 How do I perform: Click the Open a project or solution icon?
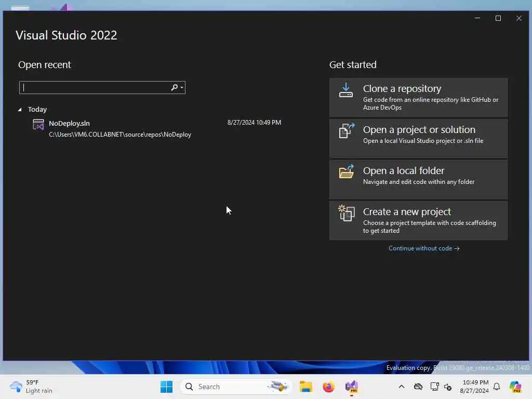[347, 130]
